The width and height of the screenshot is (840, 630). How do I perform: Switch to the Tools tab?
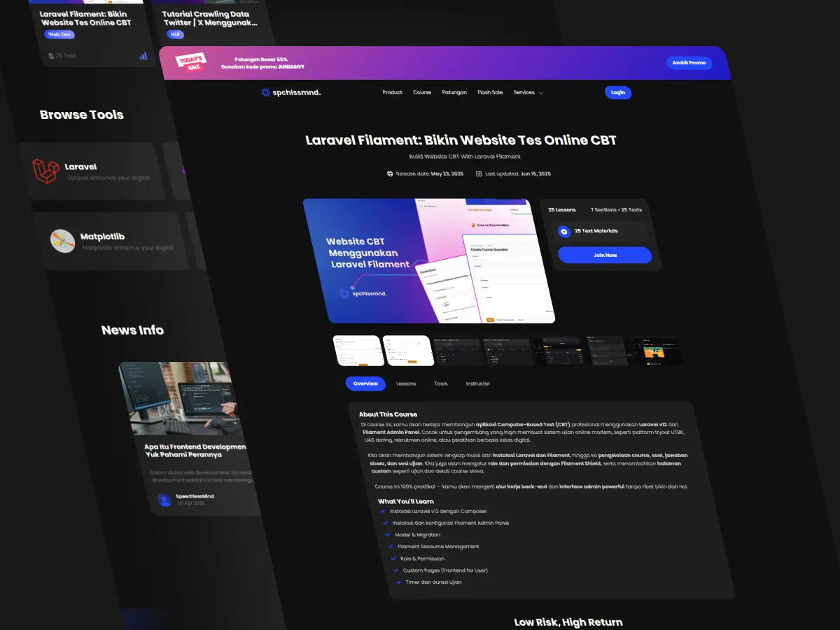coord(440,384)
